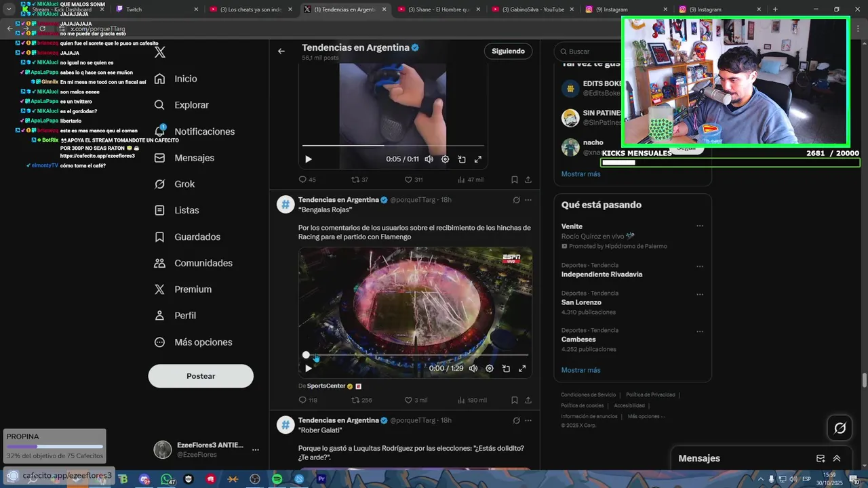The width and height of the screenshot is (868, 488).
Task: Open Spotify from the taskbar
Action: tap(277, 479)
